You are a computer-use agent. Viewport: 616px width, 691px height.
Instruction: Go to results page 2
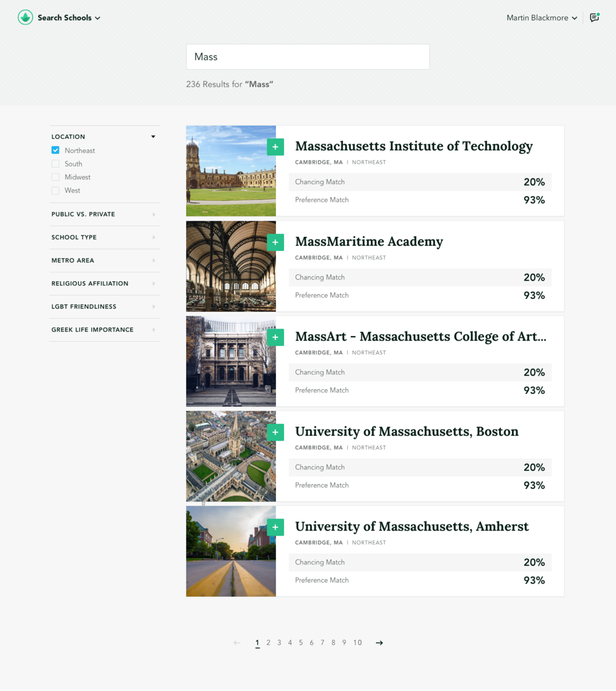click(268, 643)
